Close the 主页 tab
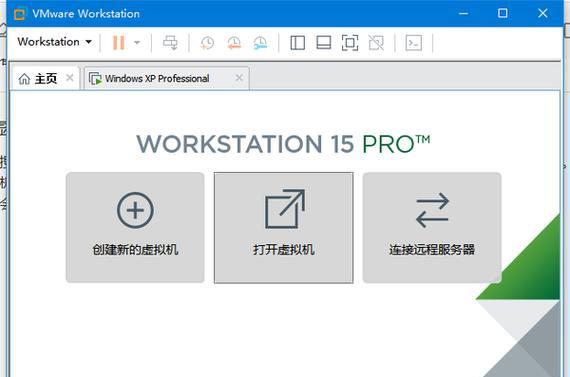The width and height of the screenshot is (570, 377). 70,78
